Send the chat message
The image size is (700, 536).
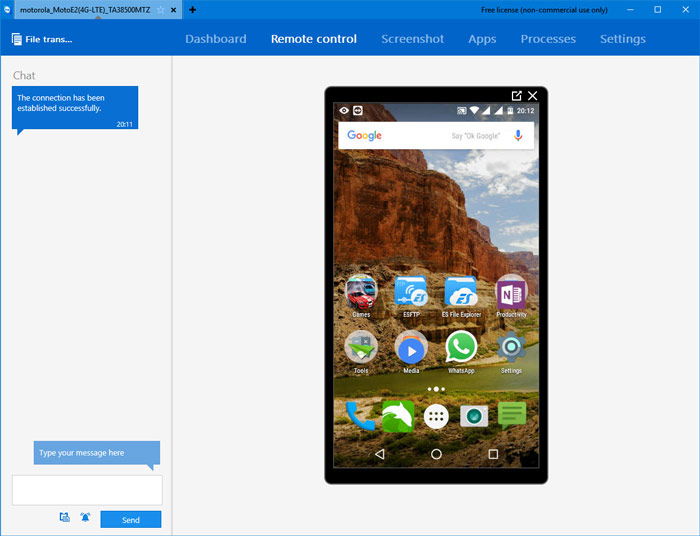click(131, 519)
